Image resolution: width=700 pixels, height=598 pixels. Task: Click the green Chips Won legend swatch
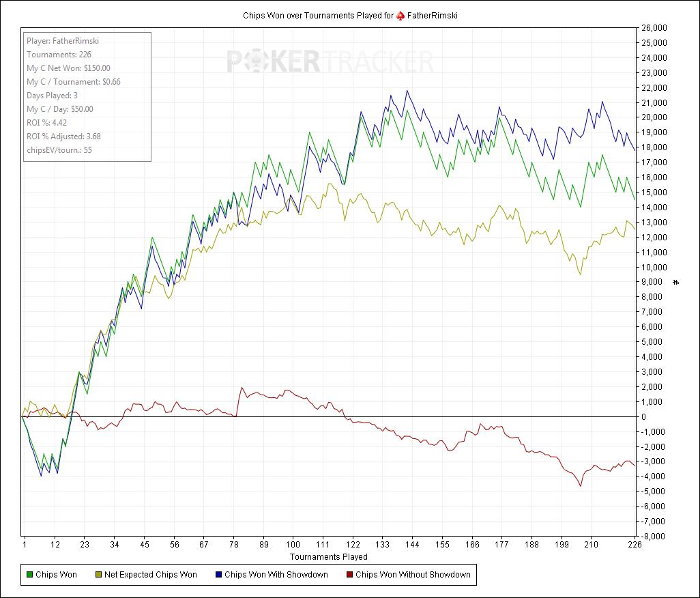(x=29, y=575)
